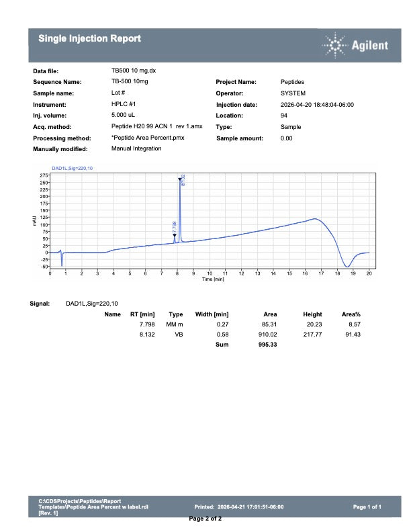This screenshot has height=532, width=411.
Task: Click peak type cell 'VB'
Action: pos(179,335)
